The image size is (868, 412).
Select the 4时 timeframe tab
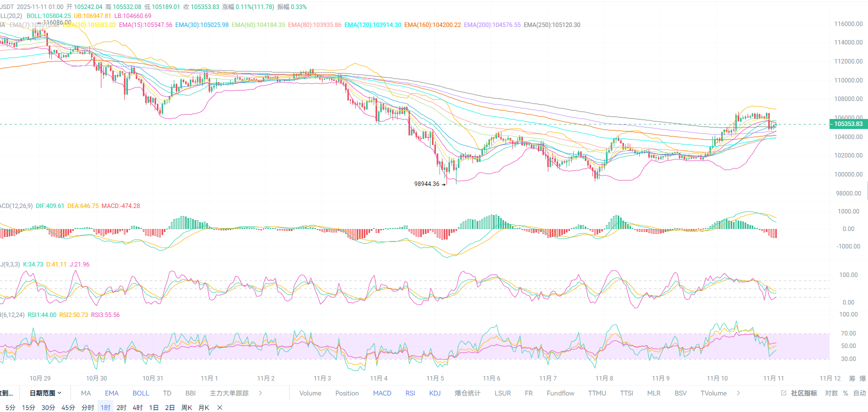[138, 407]
